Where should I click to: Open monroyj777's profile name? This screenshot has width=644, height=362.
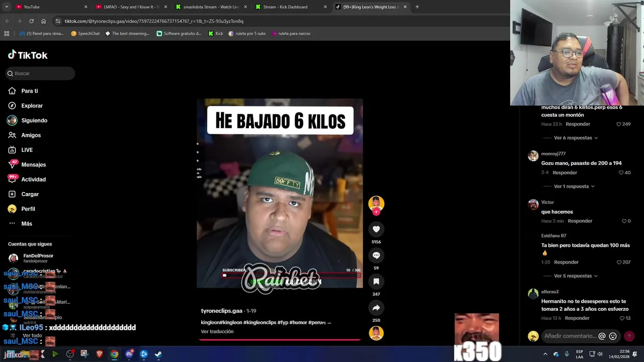[x=553, y=154]
